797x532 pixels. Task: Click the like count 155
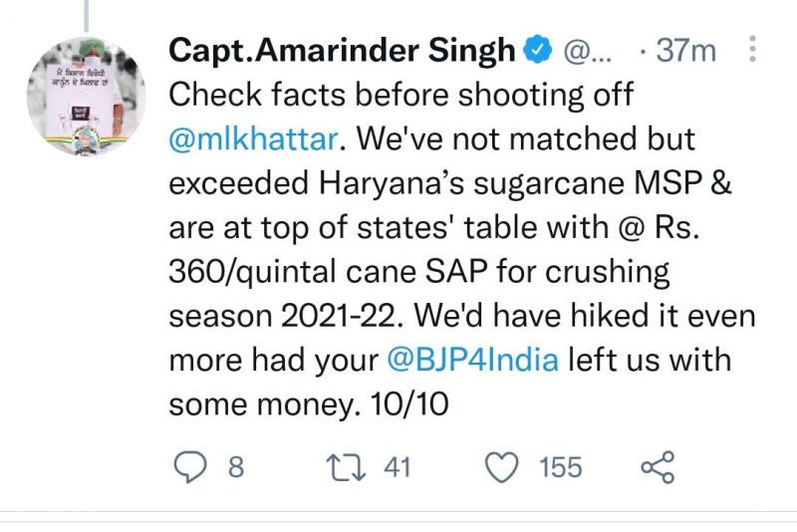pos(560,466)
